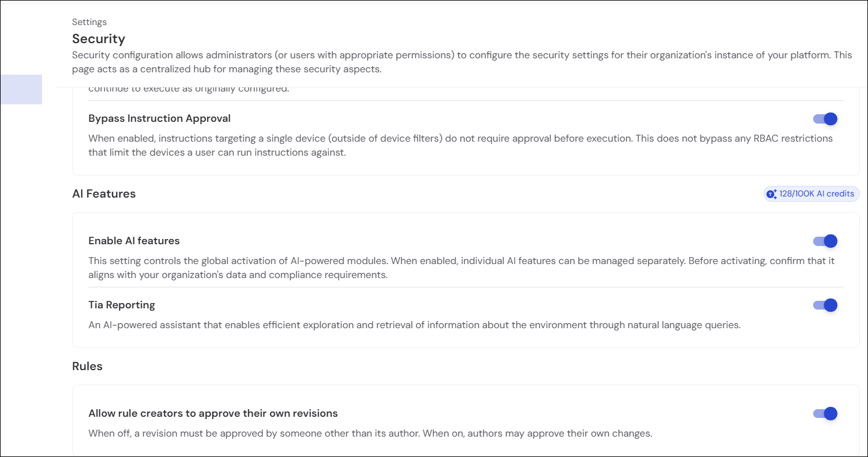This screenshot has width=868, height=457.
Task: Toggle rule creators self-approval switch
Action: click(x=825, y=414)
